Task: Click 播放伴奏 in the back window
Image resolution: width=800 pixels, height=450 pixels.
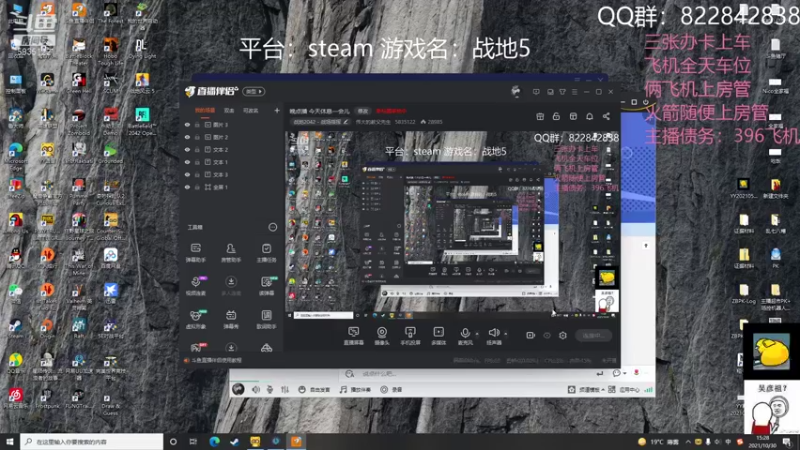Action: tap(355, 390)
